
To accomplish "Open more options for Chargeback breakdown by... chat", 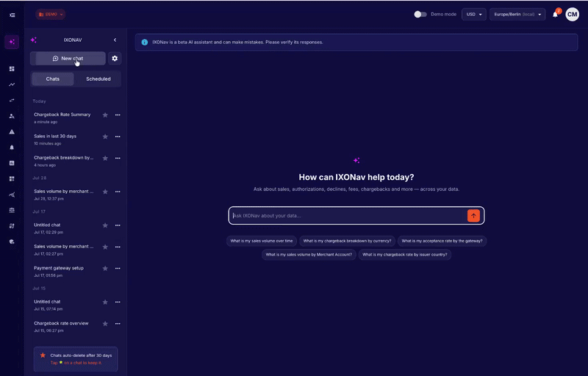I will pyautogui.click(x=118, y=158).
